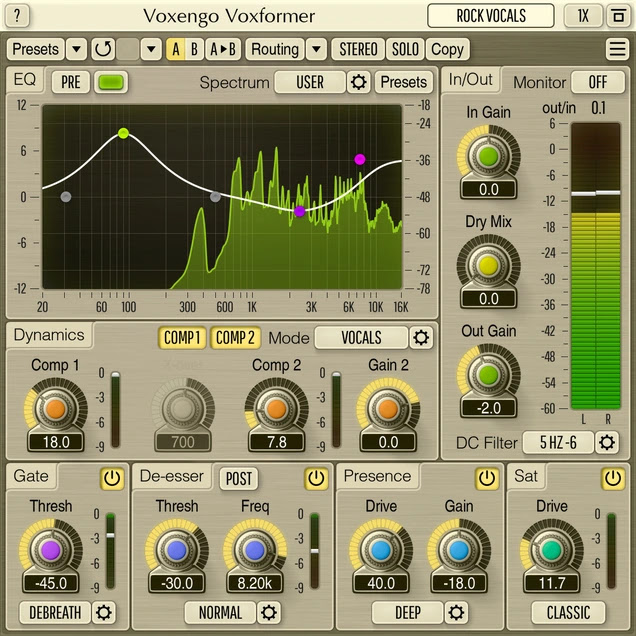The image size is (636, 636).
Task: Click the De-esser tab label
Action: point(172,476)
